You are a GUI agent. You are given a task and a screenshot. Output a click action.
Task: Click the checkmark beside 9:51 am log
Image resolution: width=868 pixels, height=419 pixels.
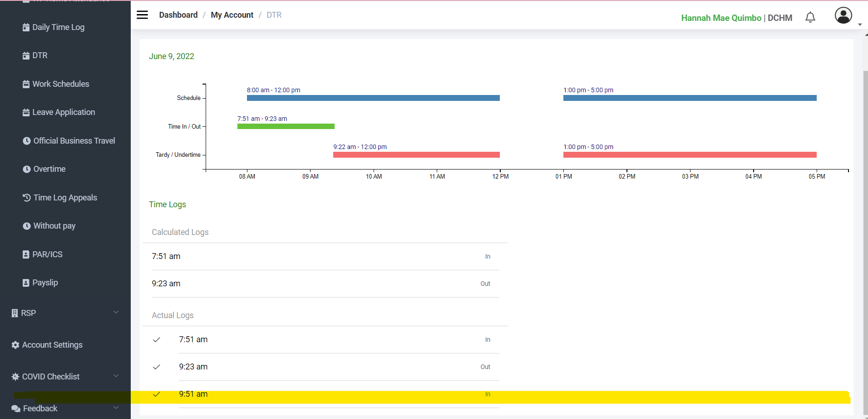(157, 394)
